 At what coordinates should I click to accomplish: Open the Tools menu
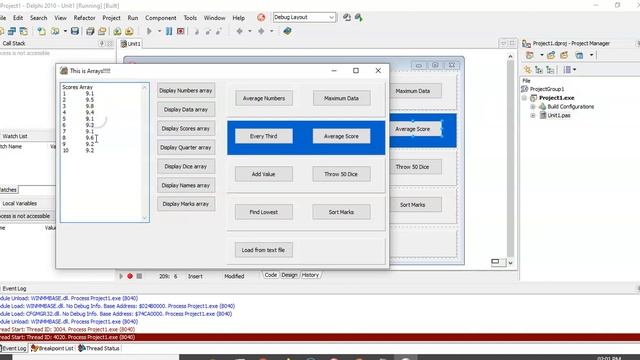click(190, 18)
